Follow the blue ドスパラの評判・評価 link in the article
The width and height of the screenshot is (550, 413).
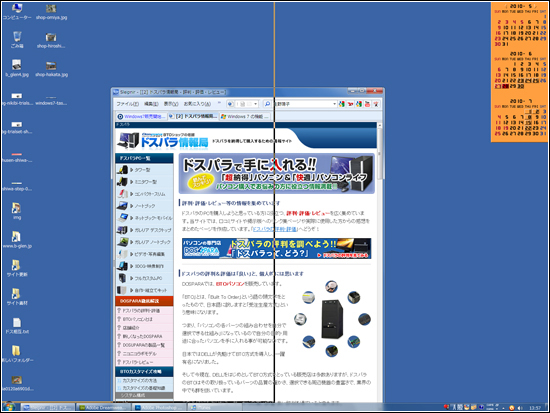275,229
